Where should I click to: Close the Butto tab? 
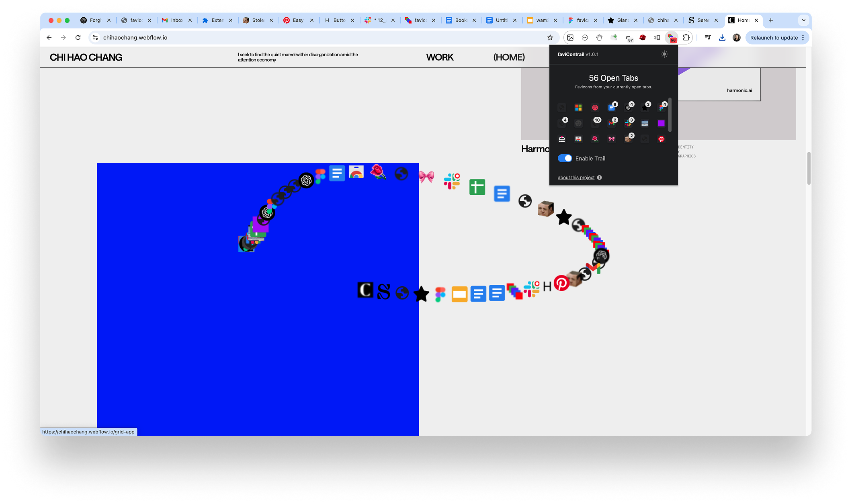[x=352, y=20]
